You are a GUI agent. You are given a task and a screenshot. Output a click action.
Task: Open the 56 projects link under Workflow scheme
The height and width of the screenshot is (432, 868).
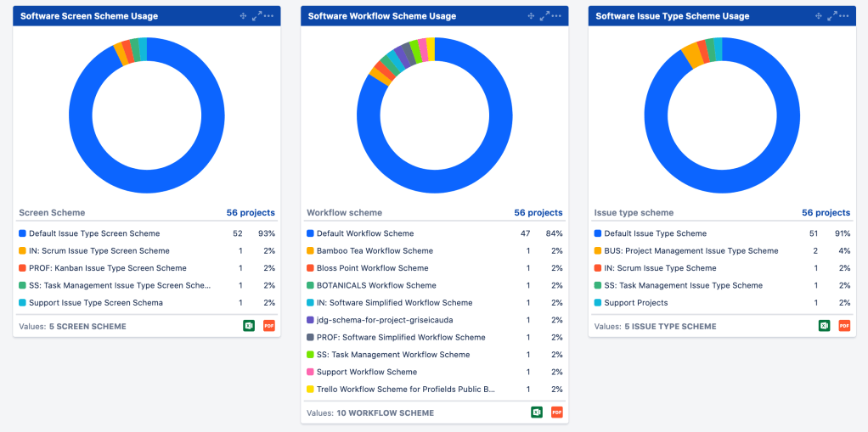tap(538, 213)
